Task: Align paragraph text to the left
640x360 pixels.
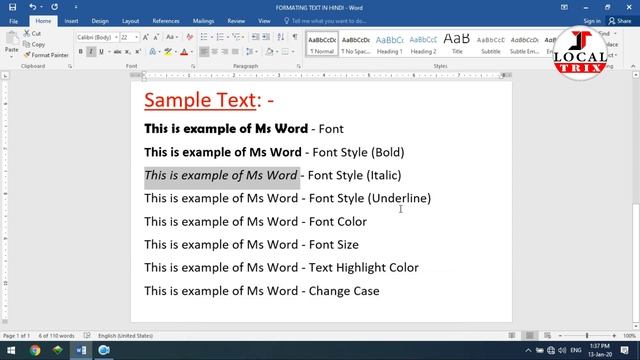Action: click(x=204, y=52)
